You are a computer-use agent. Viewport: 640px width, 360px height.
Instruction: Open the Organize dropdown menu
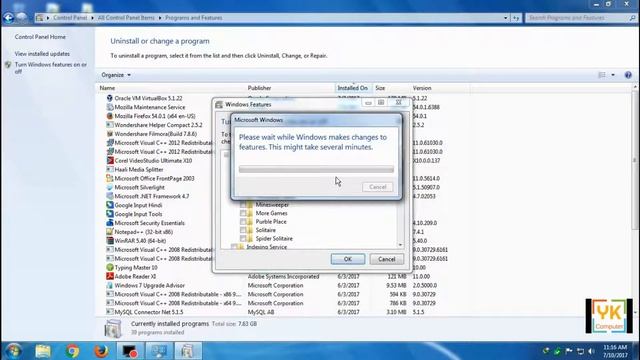pyautogui.click(x=116, y=75)
